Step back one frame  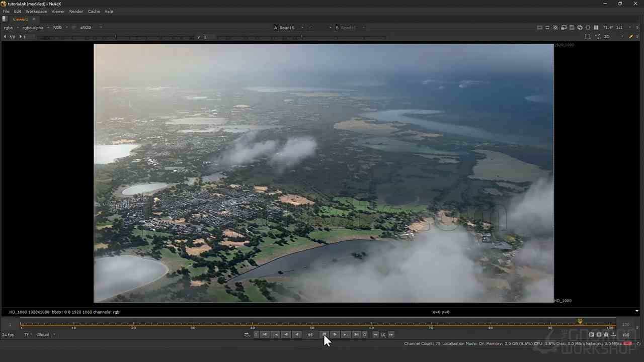[286, 334]
